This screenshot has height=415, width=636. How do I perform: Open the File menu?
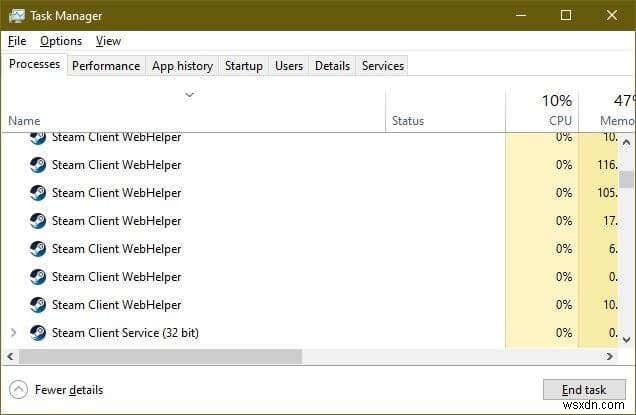tap(17, 41)
